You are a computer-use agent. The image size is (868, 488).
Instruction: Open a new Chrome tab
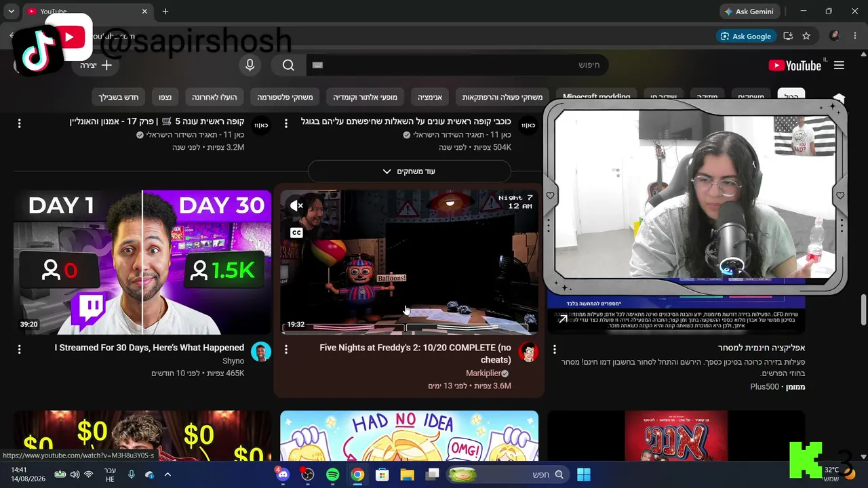pos(165,12)
